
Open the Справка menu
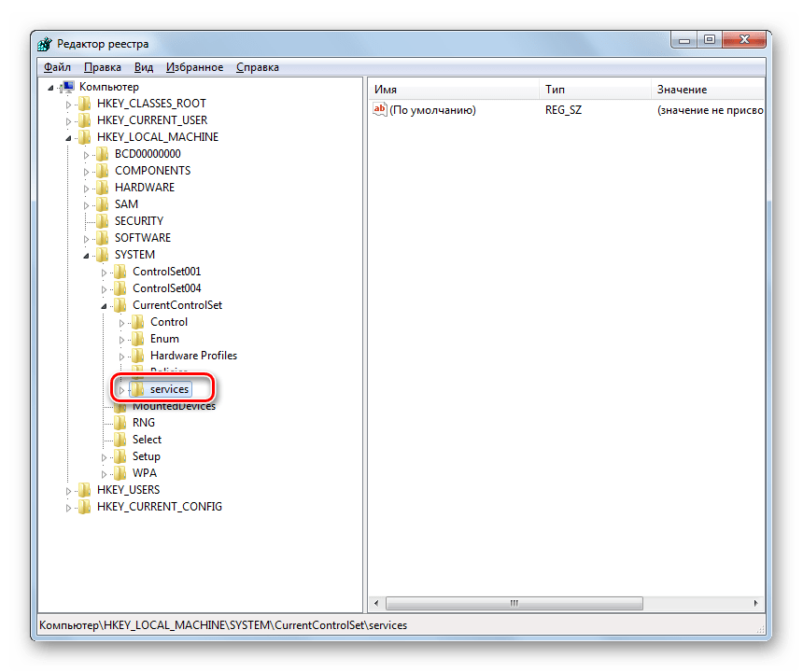(x=257, y=67)
